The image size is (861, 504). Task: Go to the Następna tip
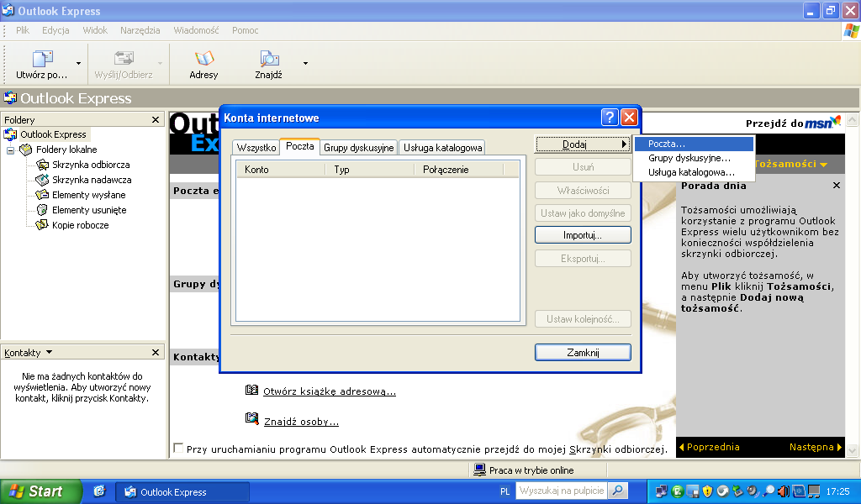coord(816,447)
